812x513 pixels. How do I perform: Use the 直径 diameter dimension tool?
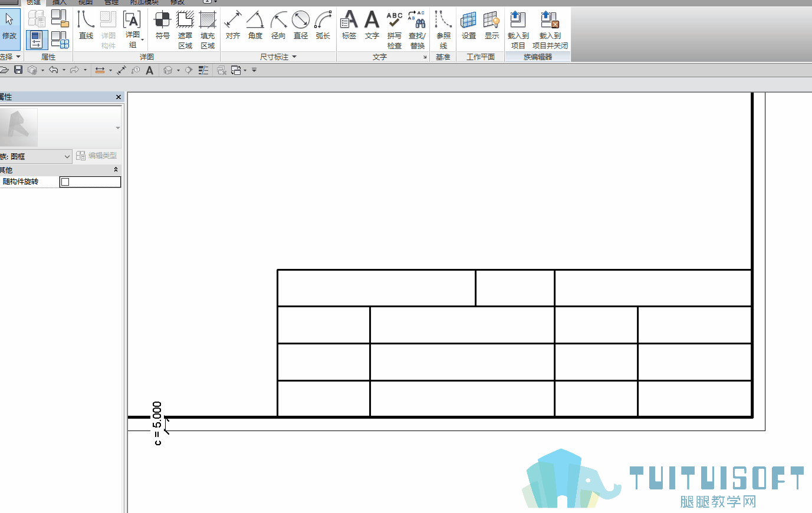click(x=301, y=26)
